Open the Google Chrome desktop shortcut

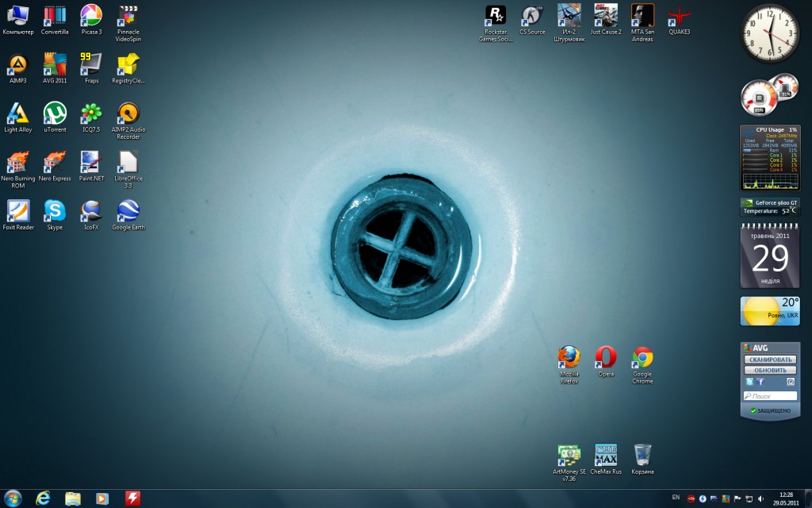[x=642, y=365]
